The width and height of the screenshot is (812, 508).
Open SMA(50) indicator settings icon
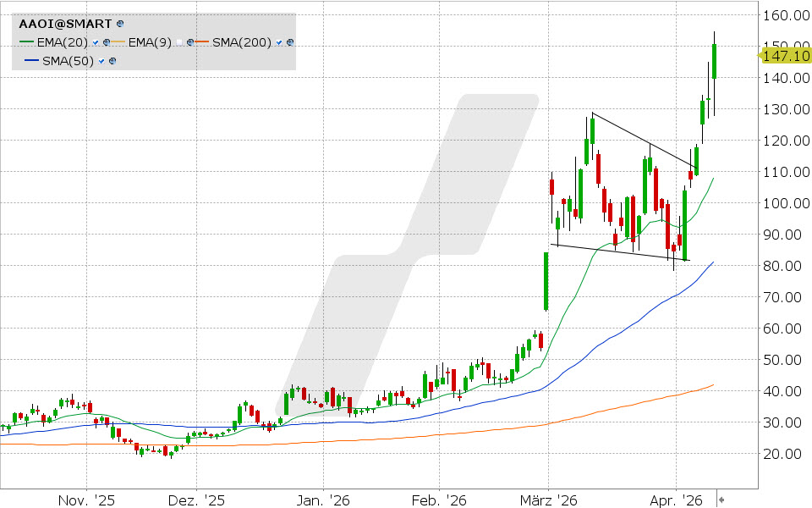pos(112,61)
